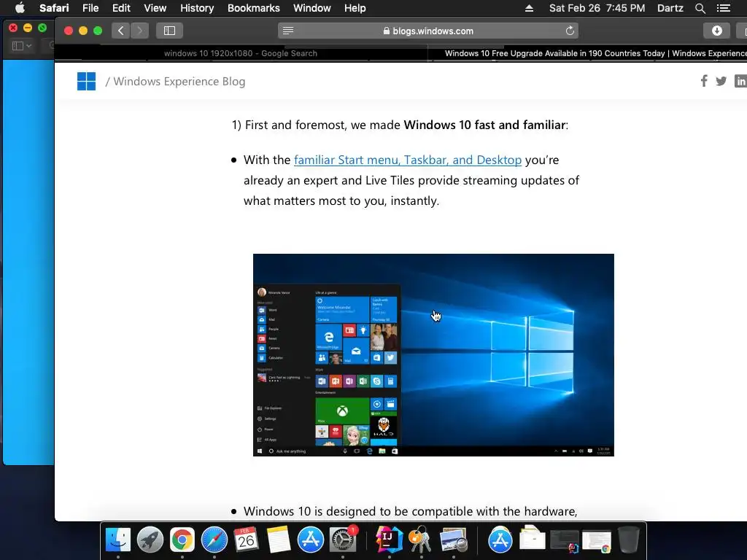Open Launchpad from the Dock

click(x=150, y=540)
